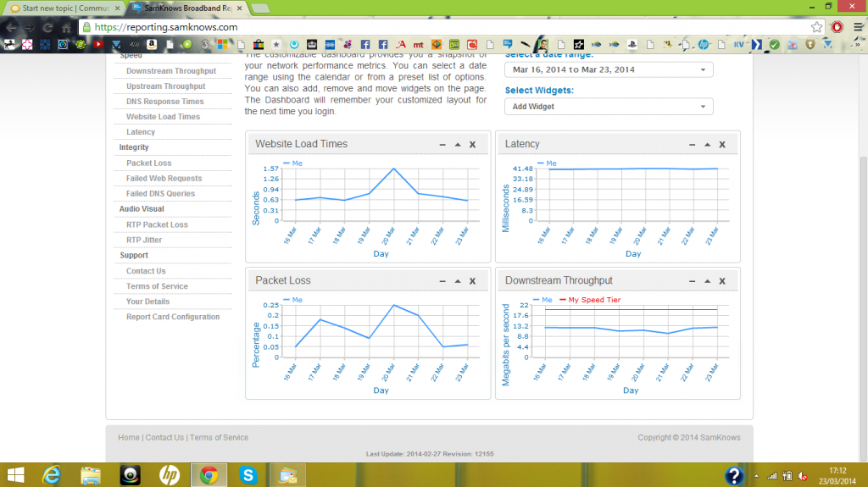Click the blue Help question mark icon
868x487 pixels.
[734, 475]
